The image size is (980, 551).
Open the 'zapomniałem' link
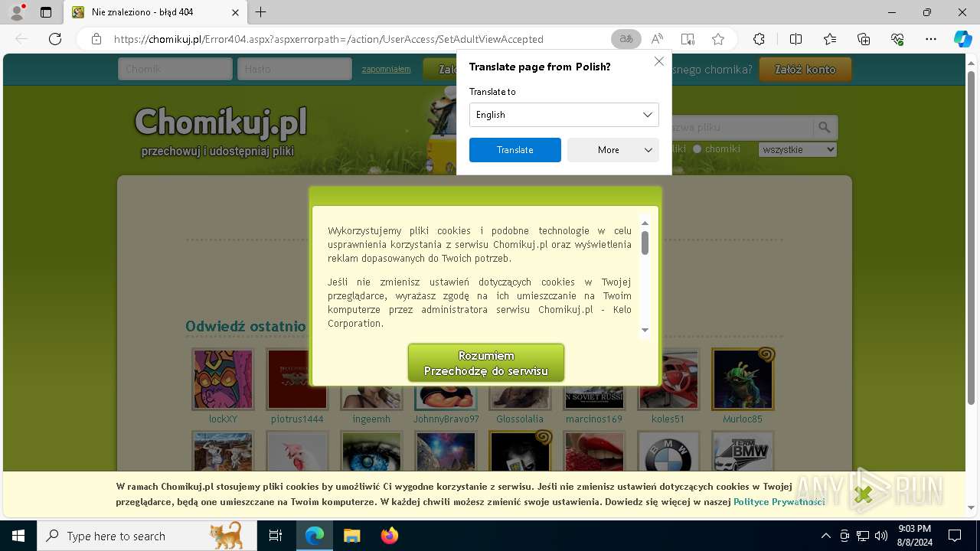[x=387, y=69]
